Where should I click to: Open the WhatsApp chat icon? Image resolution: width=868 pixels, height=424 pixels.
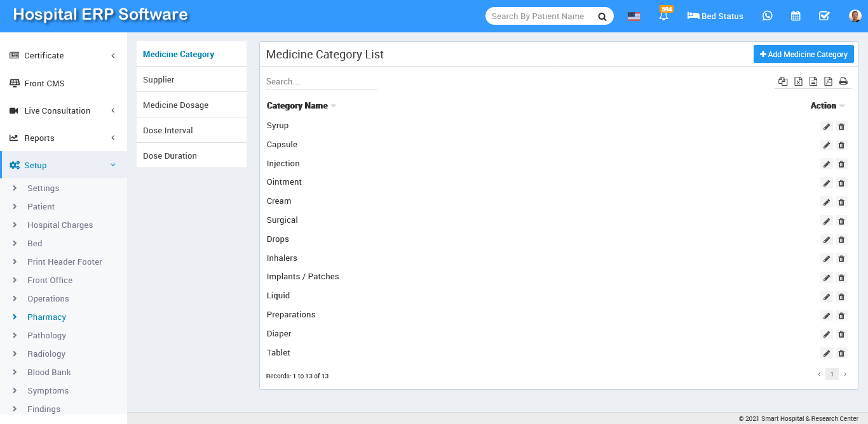point(768,16)
